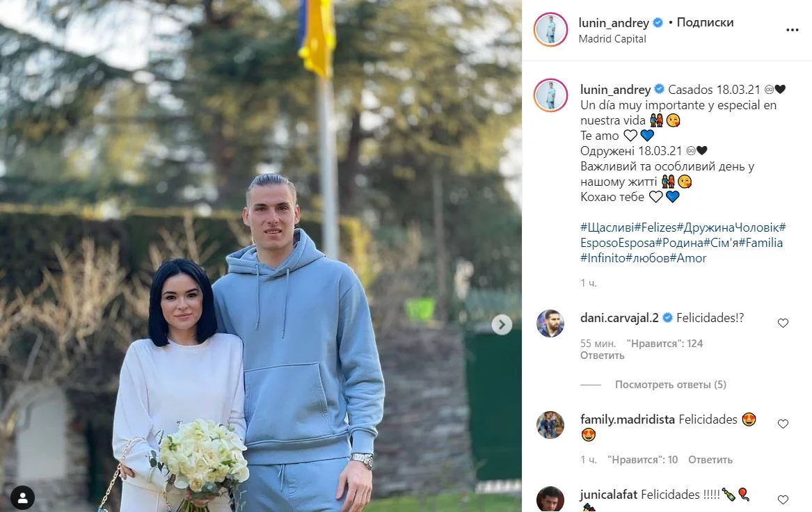Open lunin_andrey profile picture in header
This screenshot has height=512, width=812.
(x=551, y=29)
